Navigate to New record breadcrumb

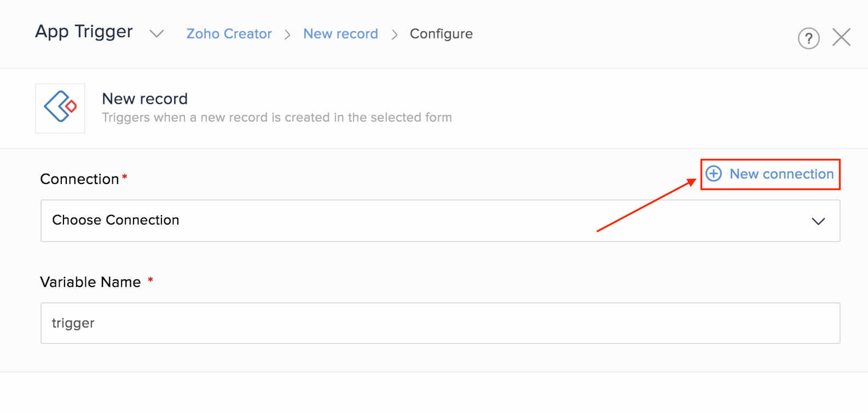(340, 34)
